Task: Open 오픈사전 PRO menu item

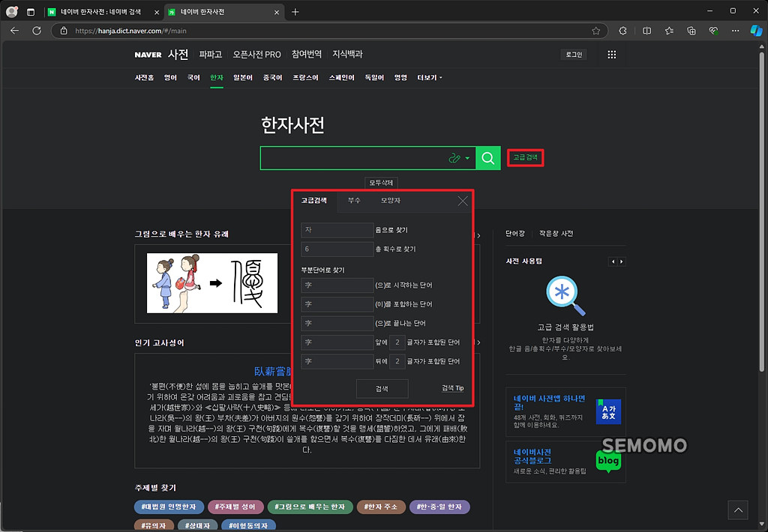Action: tap(256, 55)
